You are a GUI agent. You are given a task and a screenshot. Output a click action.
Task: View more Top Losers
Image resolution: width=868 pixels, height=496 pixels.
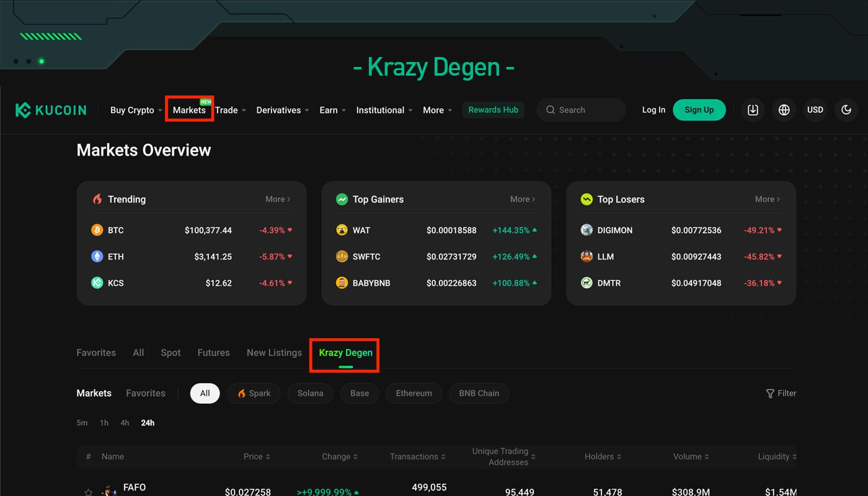point(768,199)
